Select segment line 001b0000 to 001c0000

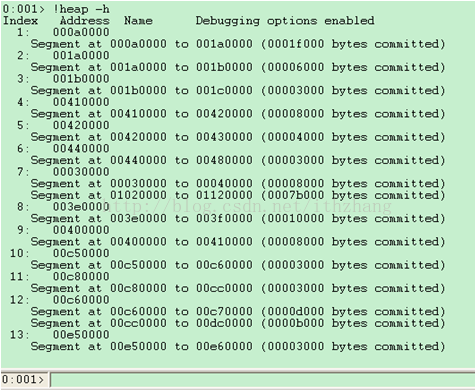[x=238, y=91]
